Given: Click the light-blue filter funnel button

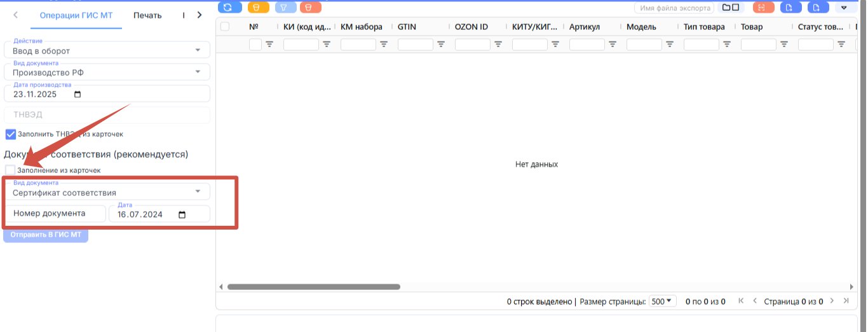Looking at the screenshot, I should (285, 8).
